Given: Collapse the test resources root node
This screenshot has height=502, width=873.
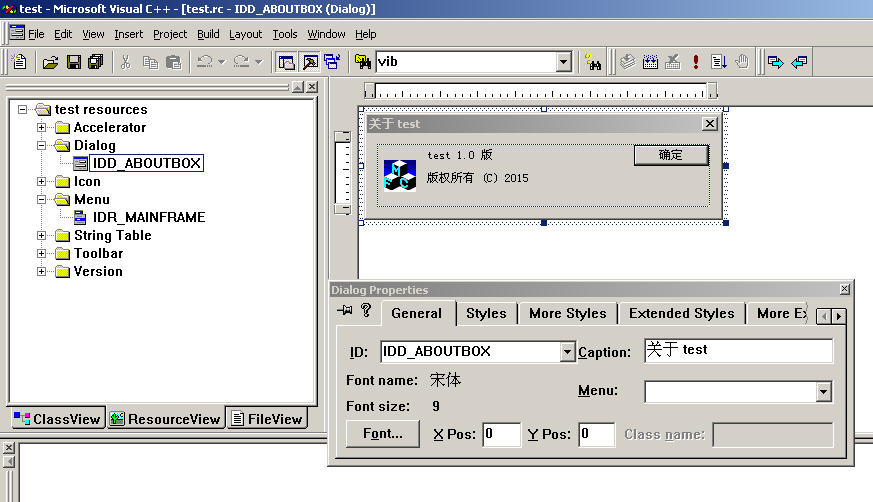Looking at the screenshot, I should point(22,109).
